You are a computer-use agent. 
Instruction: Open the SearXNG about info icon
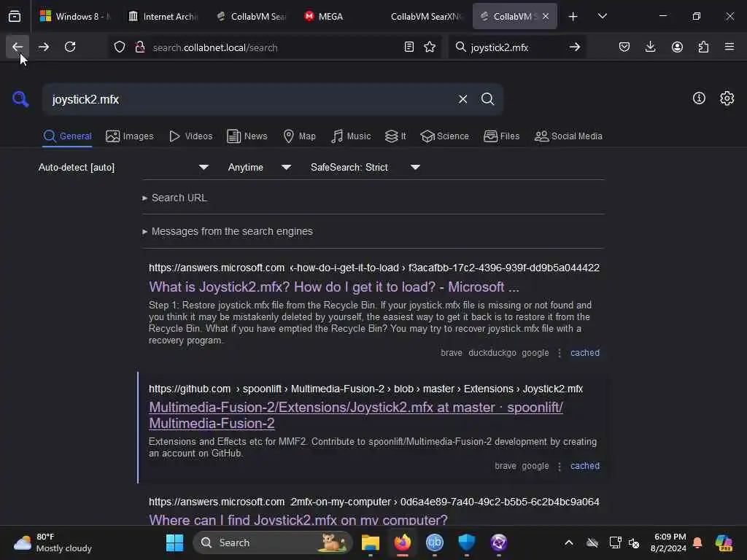click(x=699, y=98)
